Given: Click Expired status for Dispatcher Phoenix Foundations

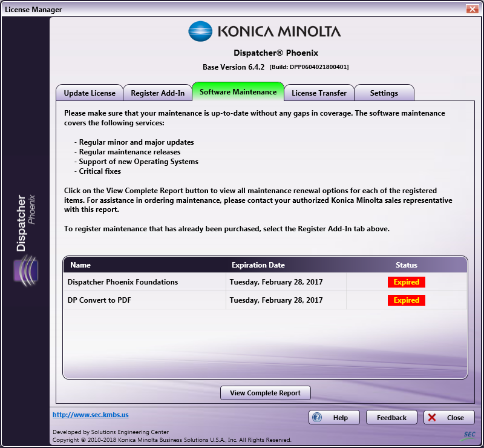Looking at the screenshot, I should (406, 282).
